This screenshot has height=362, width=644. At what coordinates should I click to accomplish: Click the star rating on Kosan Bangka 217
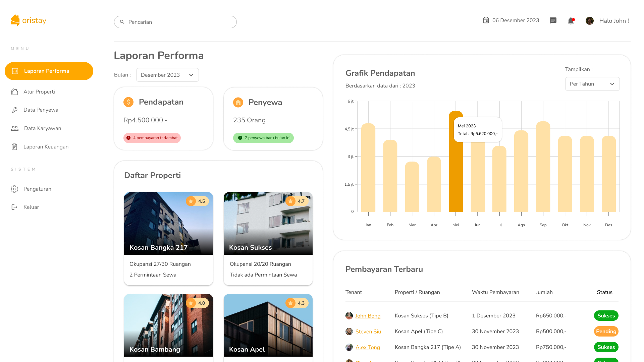(198, 201)
